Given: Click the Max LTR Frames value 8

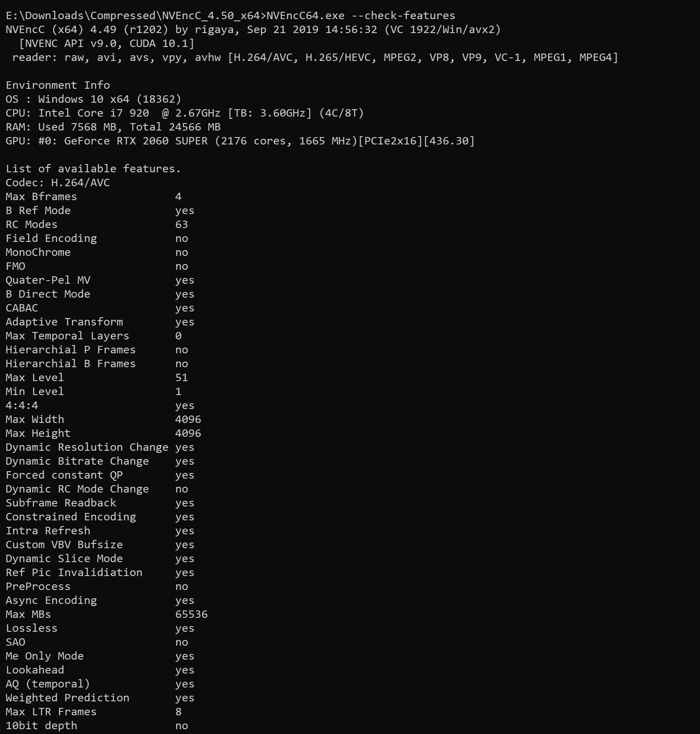Looking at the screenshot, I should 178,712.
